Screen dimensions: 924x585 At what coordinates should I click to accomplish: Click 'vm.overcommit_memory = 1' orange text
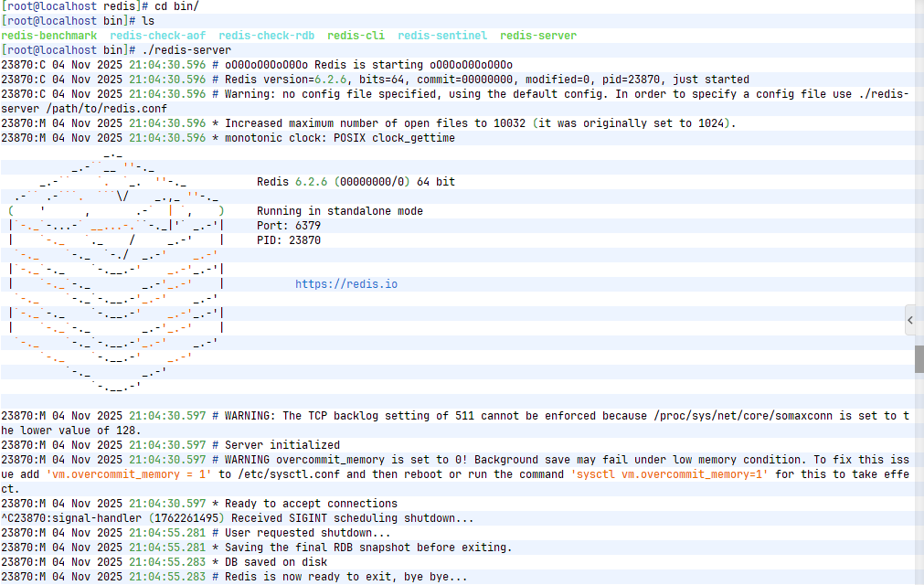click(129, 474)
